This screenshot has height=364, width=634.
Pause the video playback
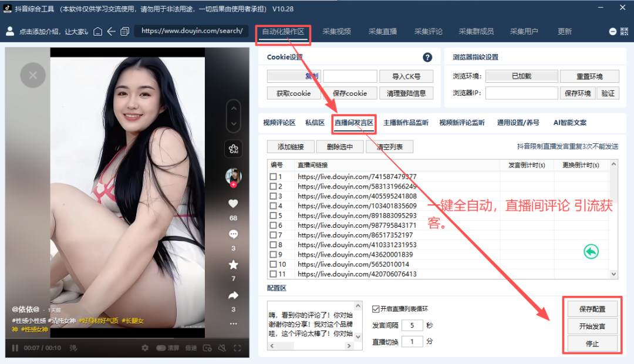coord(15,348)
